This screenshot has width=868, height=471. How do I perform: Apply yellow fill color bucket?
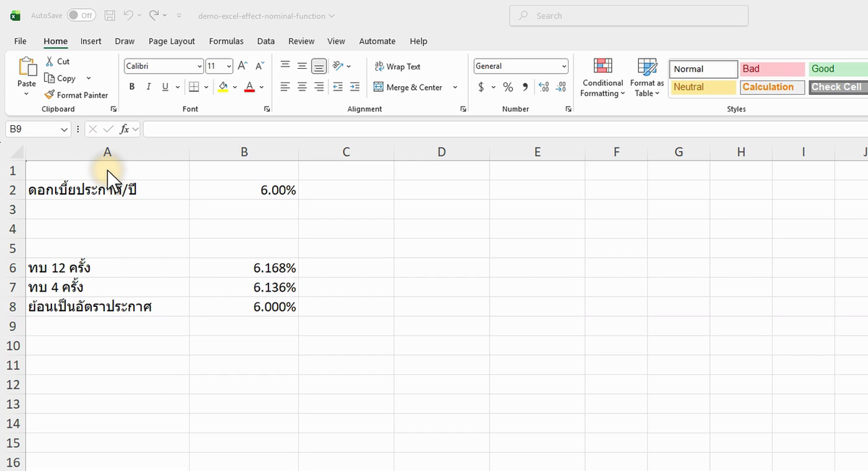[223, 87]
